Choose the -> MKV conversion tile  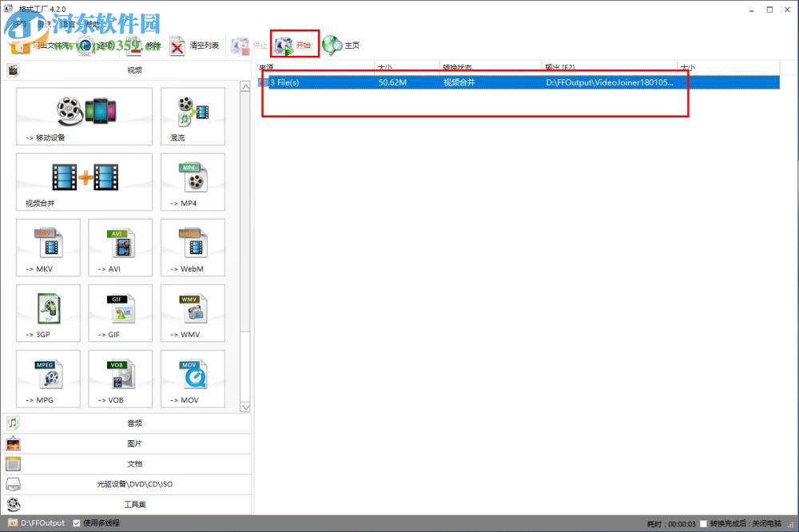click(x=49, y=248)
